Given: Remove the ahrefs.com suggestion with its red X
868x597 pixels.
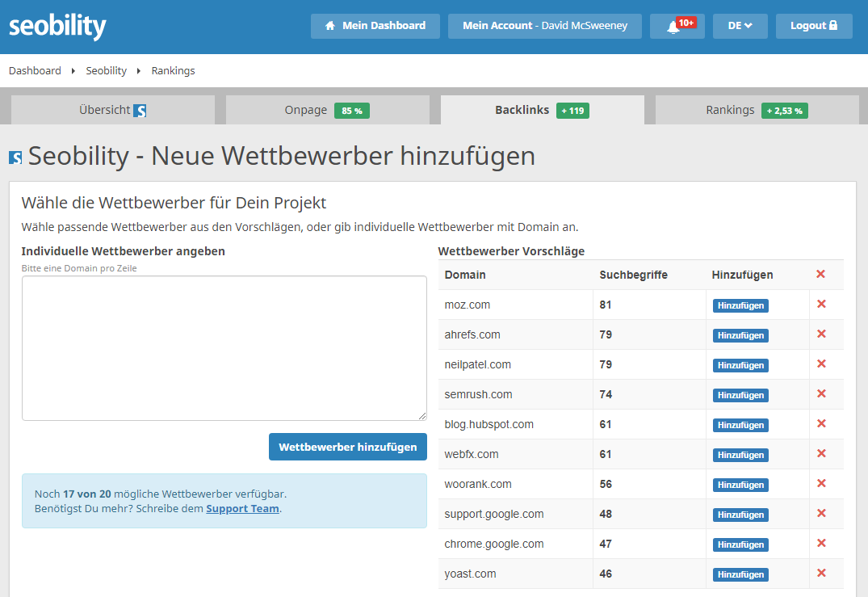Looking at the screenshot, I should (x=821, y=334).
